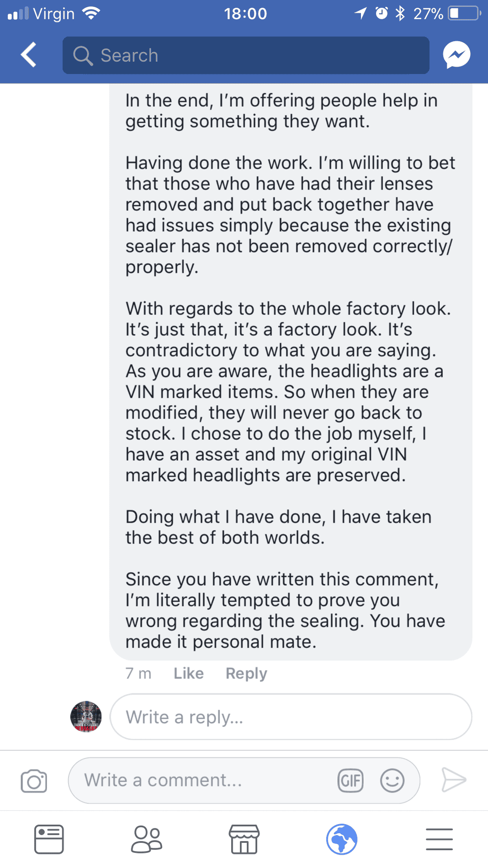
Task: Tap the back arrow icon
Action: 28,55
